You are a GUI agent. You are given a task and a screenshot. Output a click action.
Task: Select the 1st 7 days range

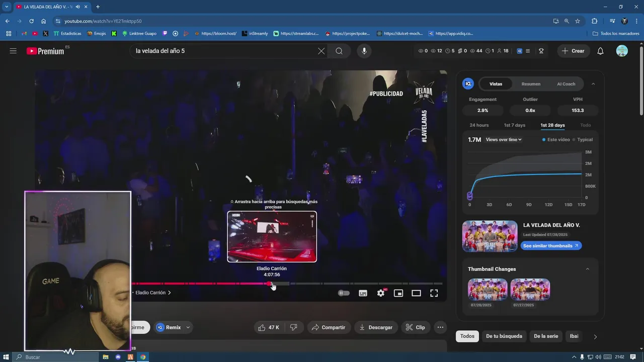514,125
